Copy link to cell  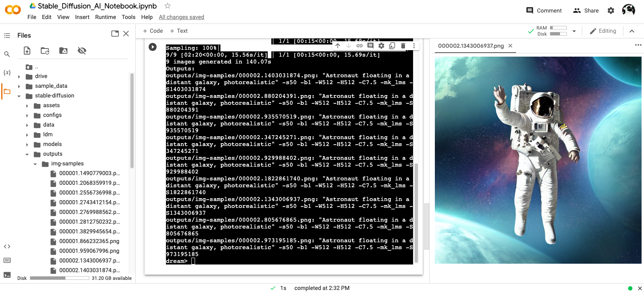(359, 46)
